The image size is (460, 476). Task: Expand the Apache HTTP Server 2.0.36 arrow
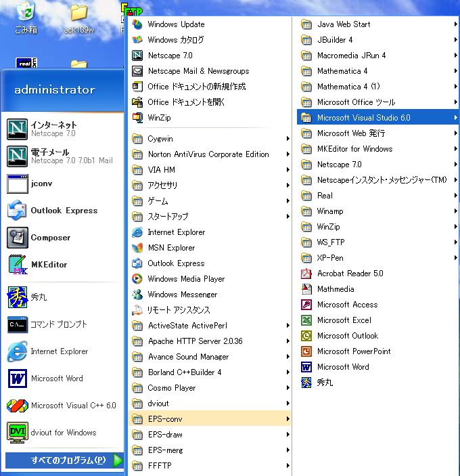(287, 341)
